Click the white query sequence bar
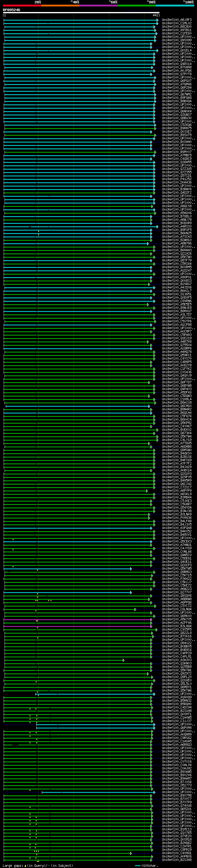Screen dimensions: 197x868 (x=81, y=13)
